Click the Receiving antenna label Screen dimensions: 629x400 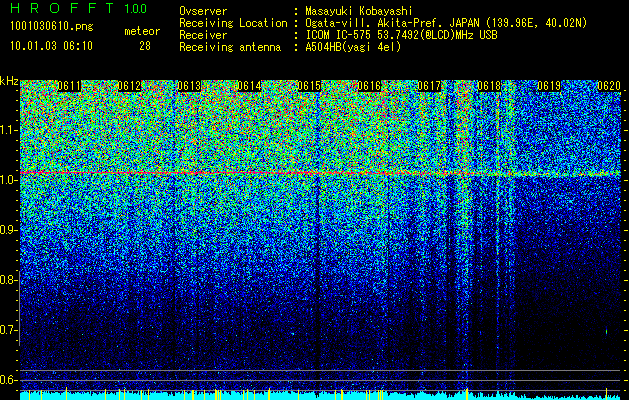[x=230, y=47]
